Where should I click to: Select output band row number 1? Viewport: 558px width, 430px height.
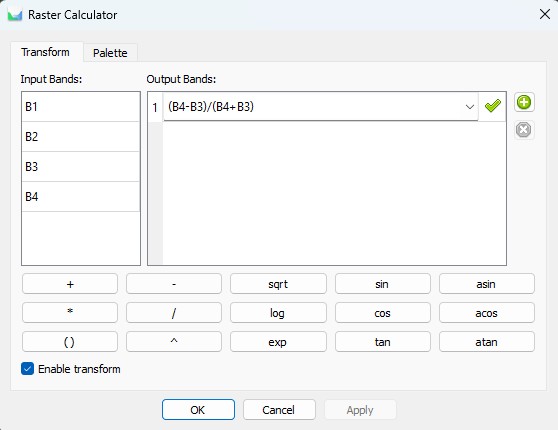point(155,107)
